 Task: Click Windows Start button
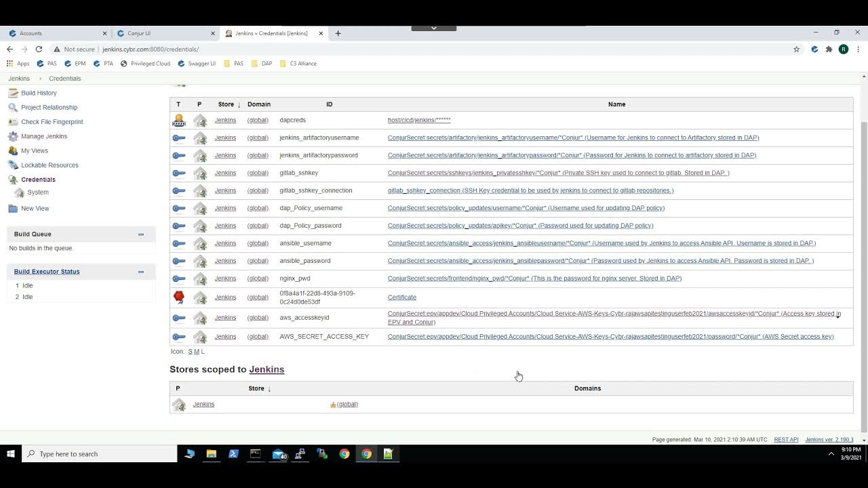(11, 453)
